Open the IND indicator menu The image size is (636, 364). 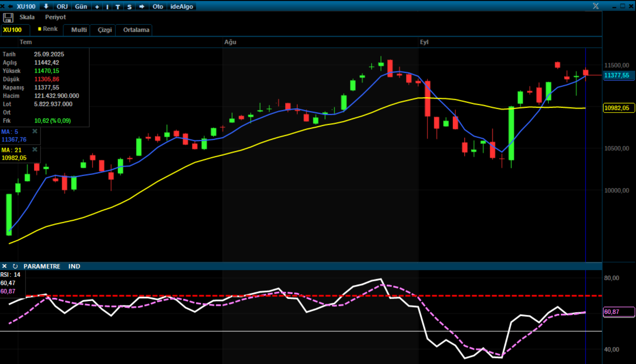[x=74, y=266]
